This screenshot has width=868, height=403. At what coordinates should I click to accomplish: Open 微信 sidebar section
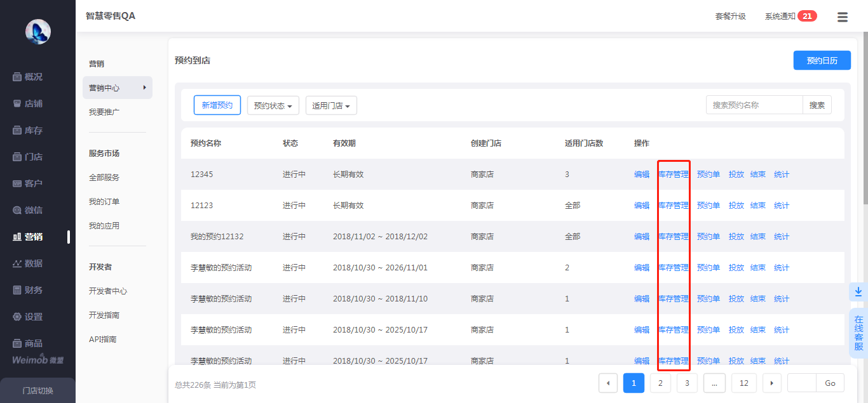pos(28,210)
